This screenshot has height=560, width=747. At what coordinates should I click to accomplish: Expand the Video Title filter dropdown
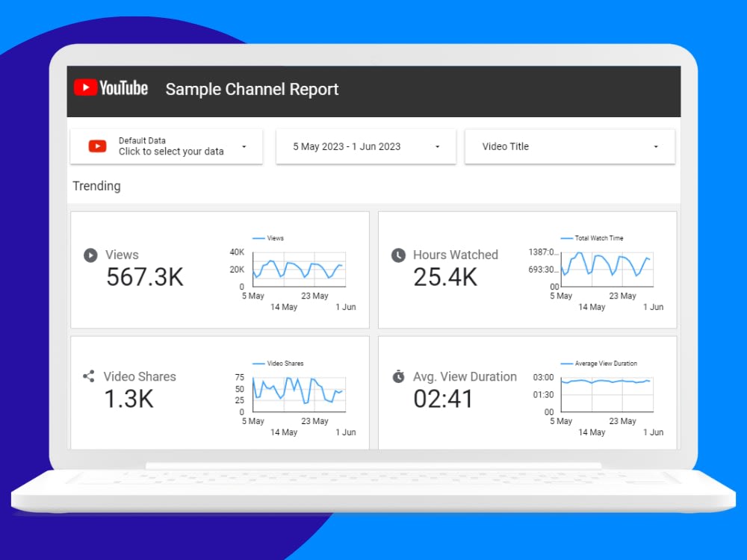click(656, 146)
